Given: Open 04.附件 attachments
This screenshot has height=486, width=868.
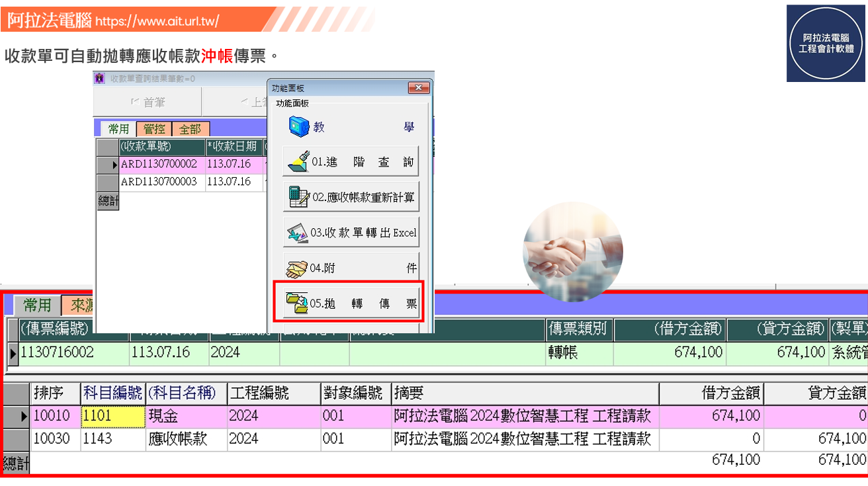Looking at the screenshot, I should click(351, 268).
